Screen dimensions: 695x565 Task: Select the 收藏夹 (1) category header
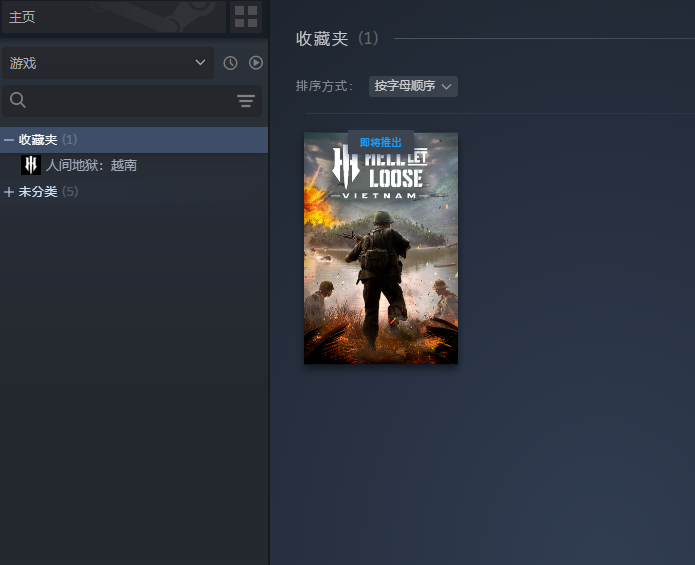click(x=134, y=140)
